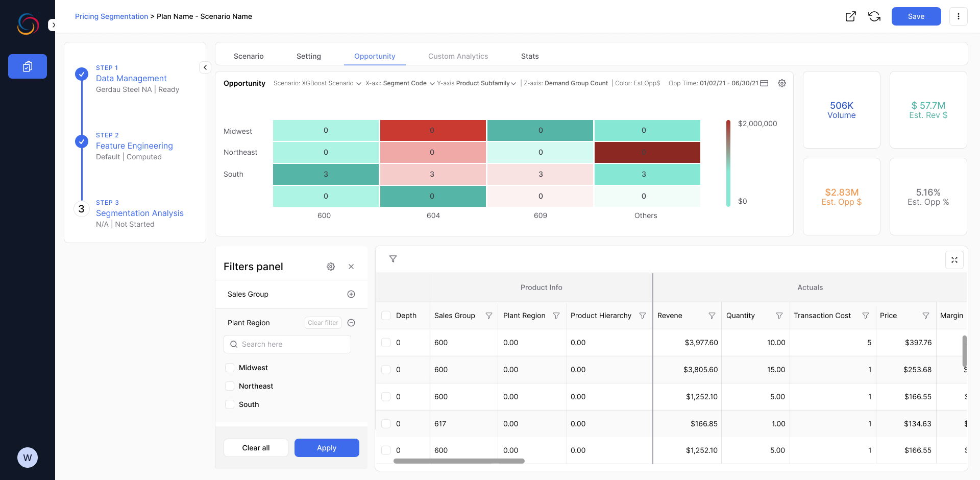
Task: Close the Filters panel
Action: (351, 267)
